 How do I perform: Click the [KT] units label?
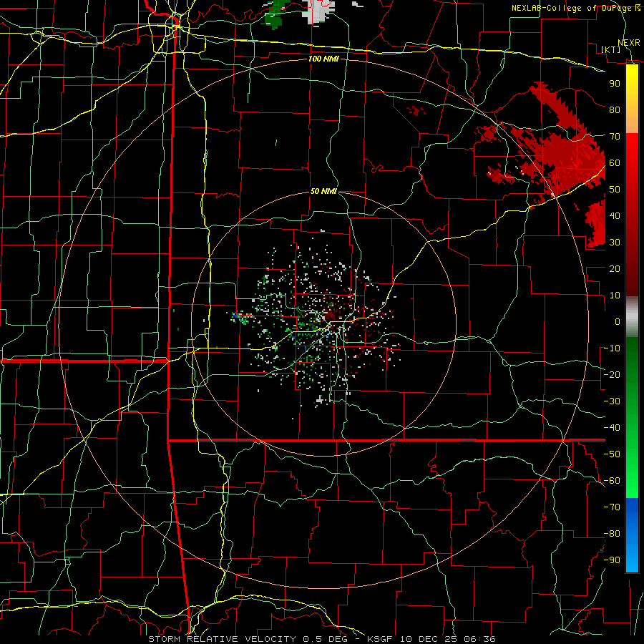611,49
